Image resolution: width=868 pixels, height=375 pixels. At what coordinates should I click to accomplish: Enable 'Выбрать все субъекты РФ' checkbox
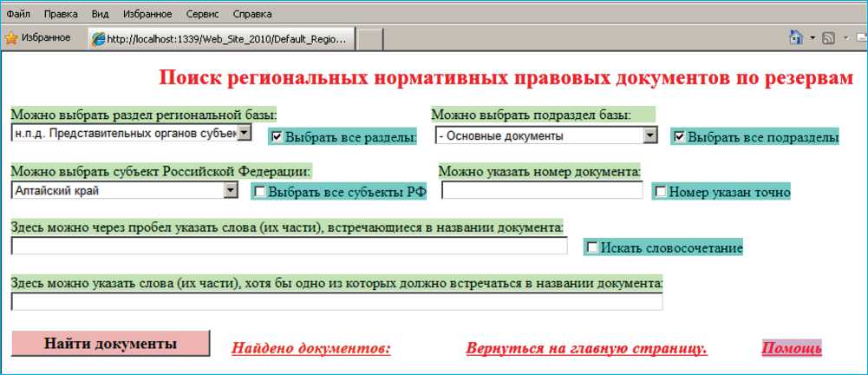(259, 191)
